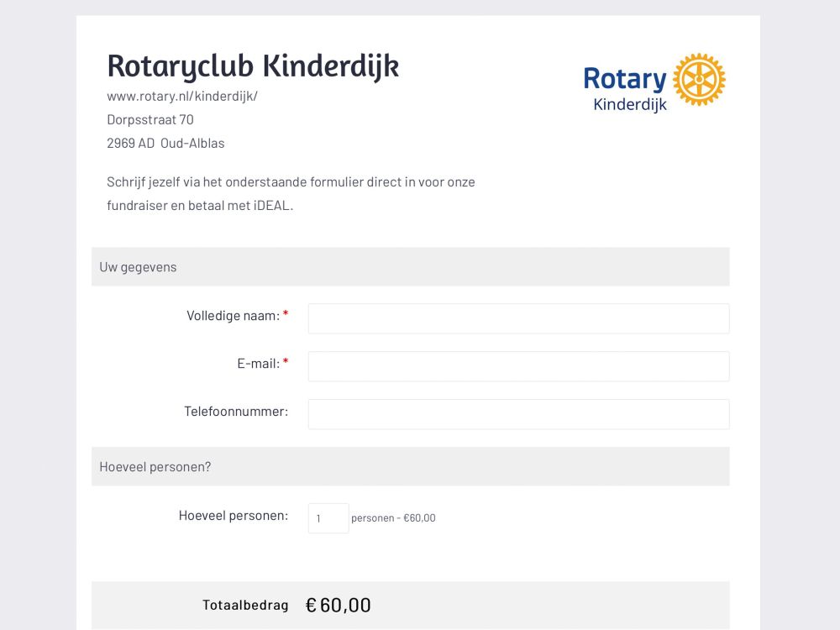The height and width of the screenshot is (630, 840).
Task: Click the personen – €60,00 label
Action: tap(393, 518)
